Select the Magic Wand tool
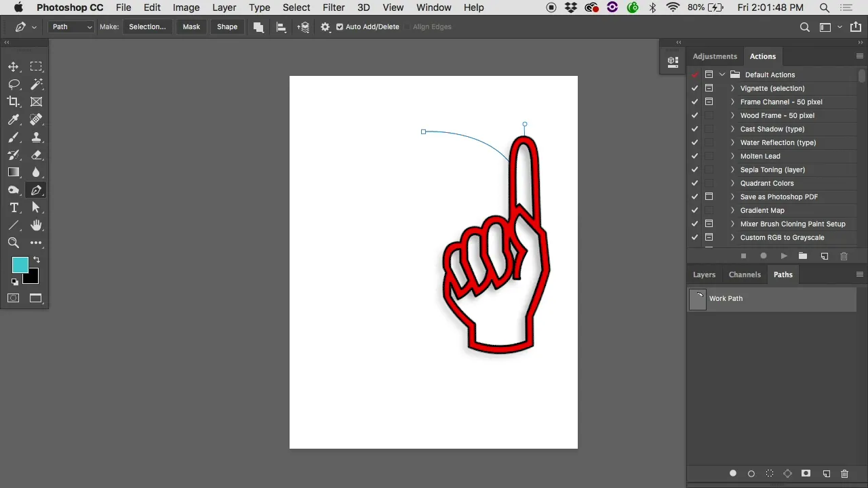868x488 pixels. click(36, 84)
